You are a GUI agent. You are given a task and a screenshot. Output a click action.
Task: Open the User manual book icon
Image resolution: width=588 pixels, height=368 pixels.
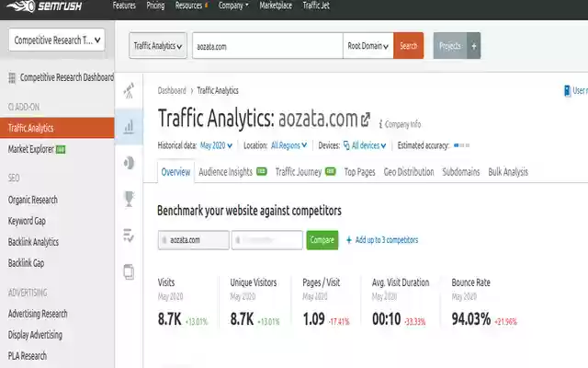point(567,90)
